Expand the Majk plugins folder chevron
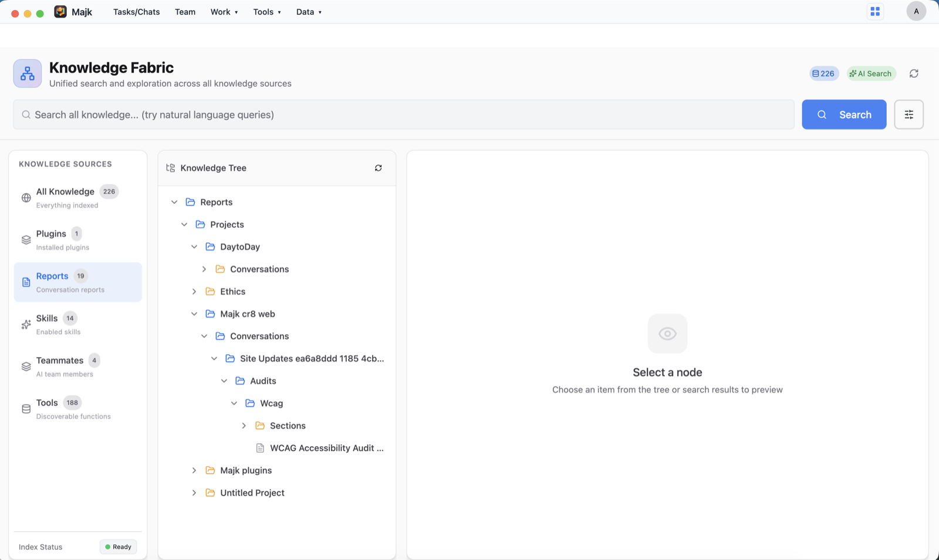 pos(194,470)
